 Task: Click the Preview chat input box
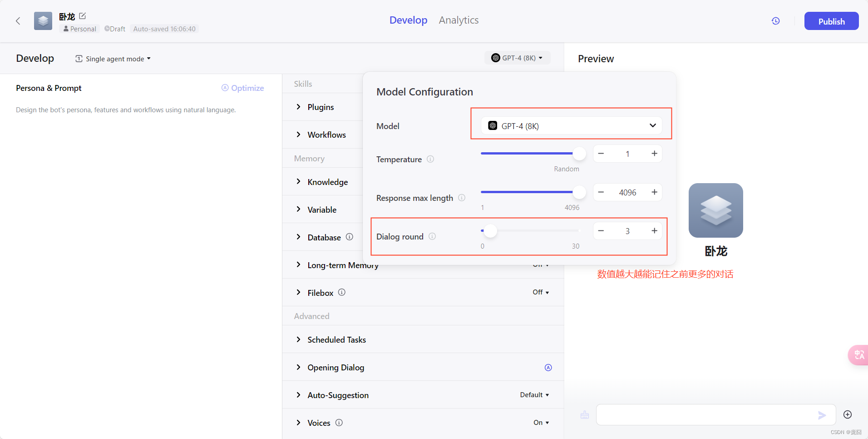(x=716, y=414)
